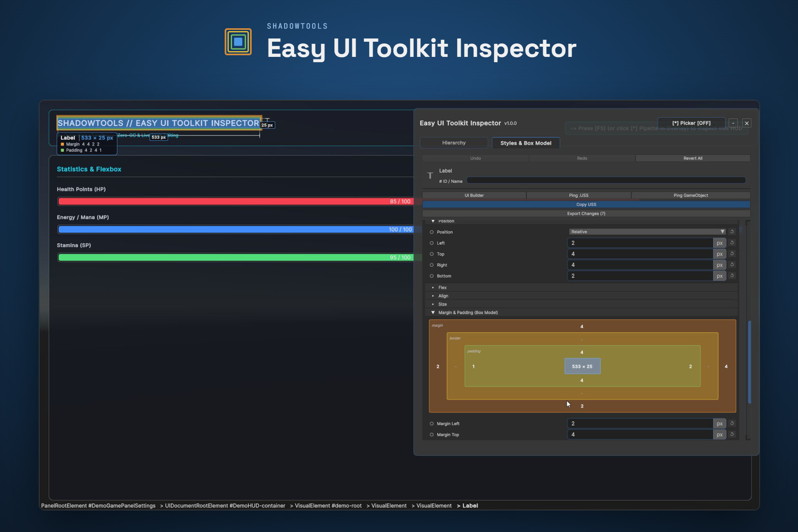
Task: Toggle the Picker OFF button
Action: tap(691, 123)
